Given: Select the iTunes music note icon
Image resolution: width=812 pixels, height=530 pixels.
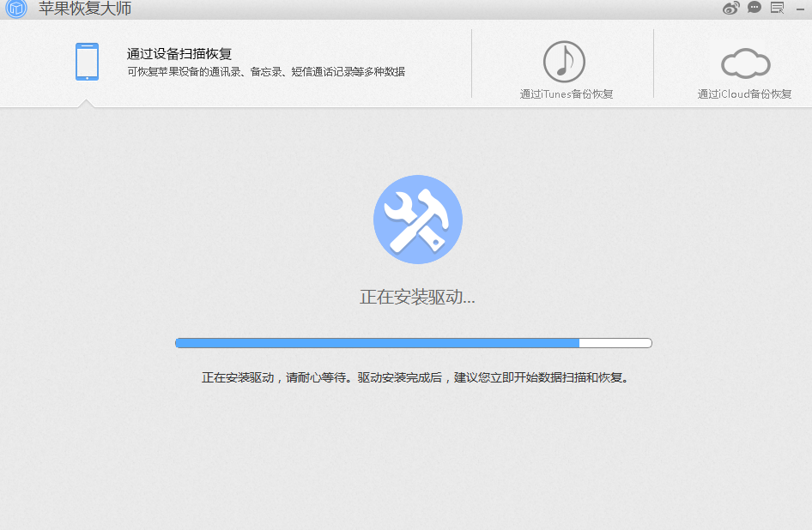Looking at the screenshot, I should click(564, 62).
